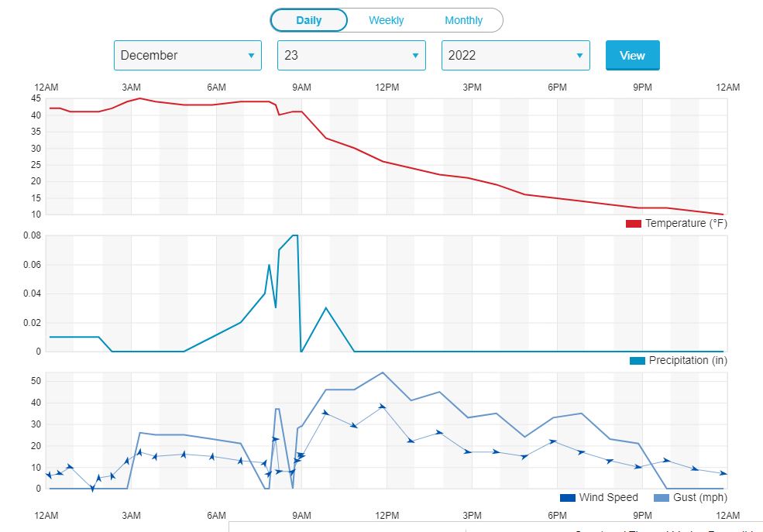Image resolution: width=763 pixels, height=532 pixels.
Task: Switch to the Weekly tab
Action: (386, 20)
